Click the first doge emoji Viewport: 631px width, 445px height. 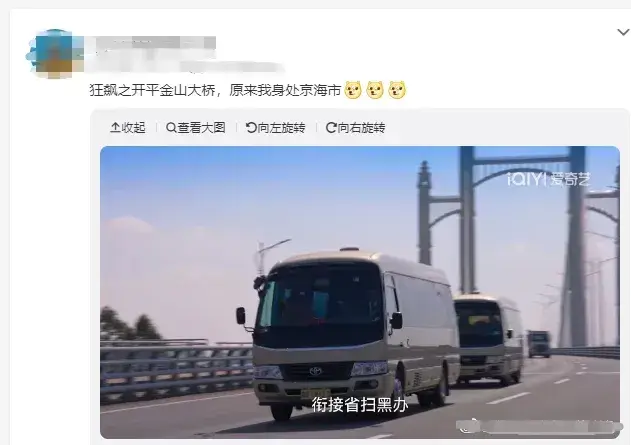pos(353,90)
